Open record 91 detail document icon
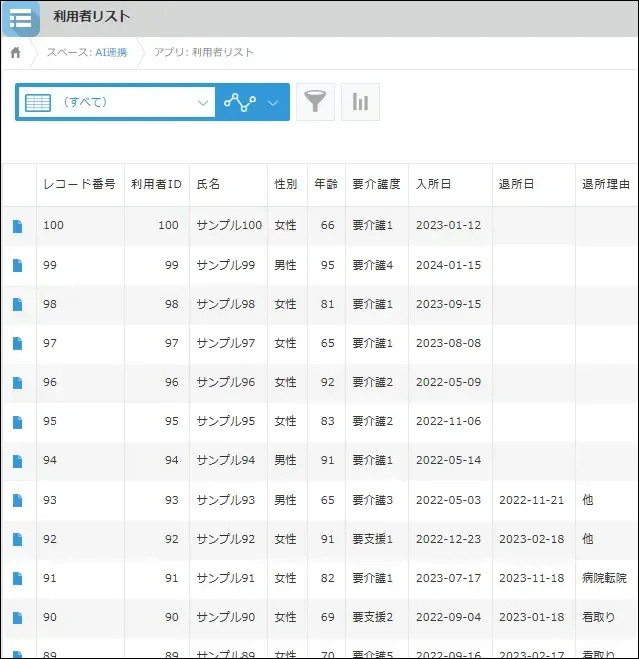 point(17,578)
